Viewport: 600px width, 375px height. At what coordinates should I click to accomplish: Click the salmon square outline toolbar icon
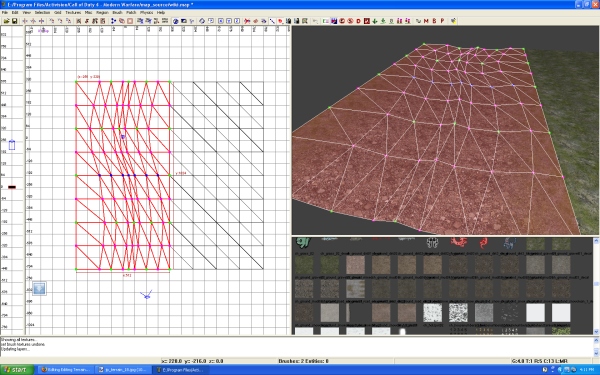pos(130,21)
